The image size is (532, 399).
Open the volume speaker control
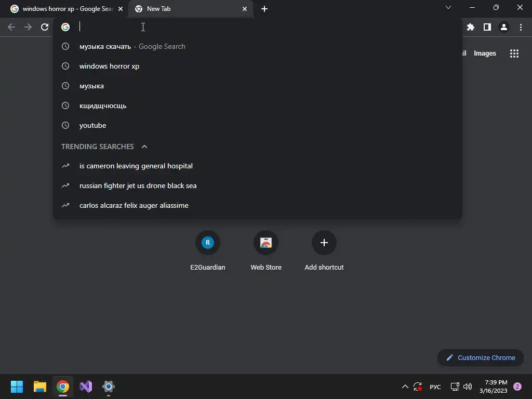point(468,387)
